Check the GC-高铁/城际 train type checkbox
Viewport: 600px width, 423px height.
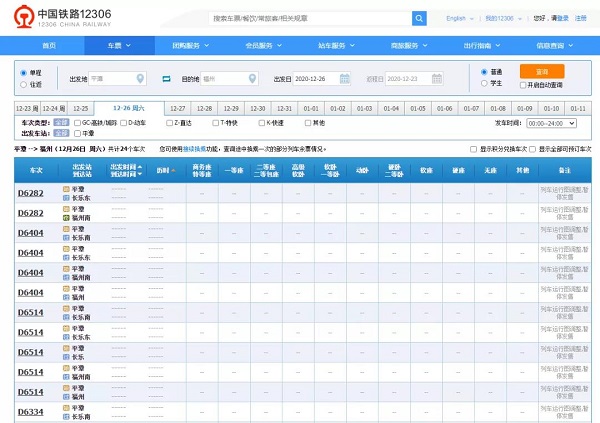click(x=78, y=122)
